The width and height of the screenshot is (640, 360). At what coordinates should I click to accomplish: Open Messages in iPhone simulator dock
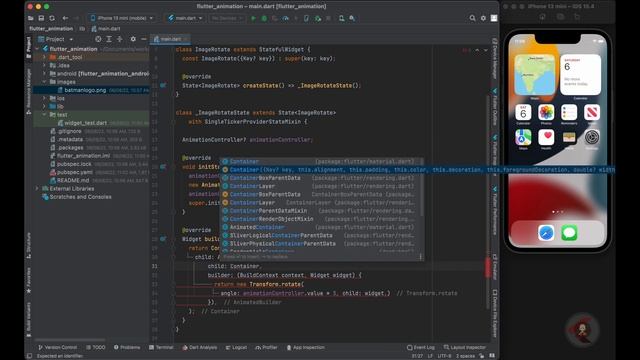tap(569, 233)
